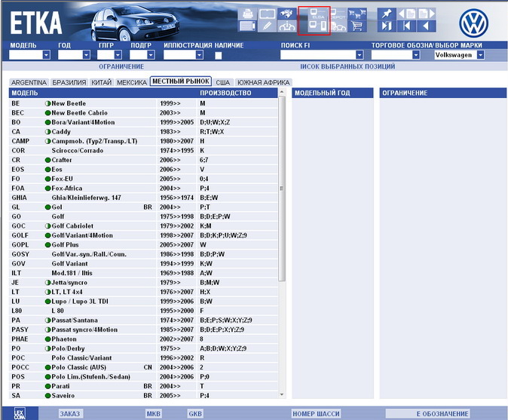The height and width of the screenshot is (420, 508).
Task: Select the МЕСТНЫЙ РЫНОК tab
Action: [x=181, y=81]
